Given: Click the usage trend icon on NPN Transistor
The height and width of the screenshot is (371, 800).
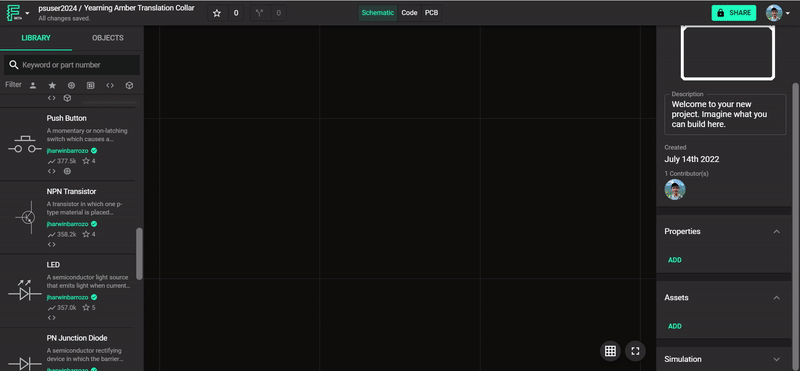Looking at the screenshot, I should tap(51, 234).
